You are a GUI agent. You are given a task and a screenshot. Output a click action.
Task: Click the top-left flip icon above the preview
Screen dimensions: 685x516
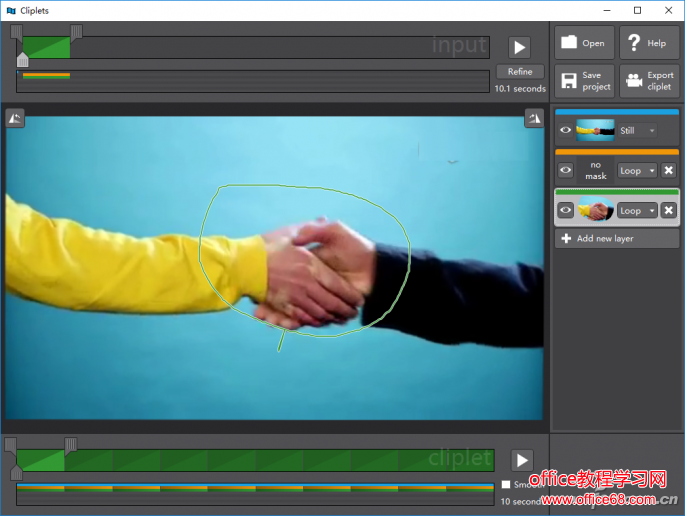point(15,119)
